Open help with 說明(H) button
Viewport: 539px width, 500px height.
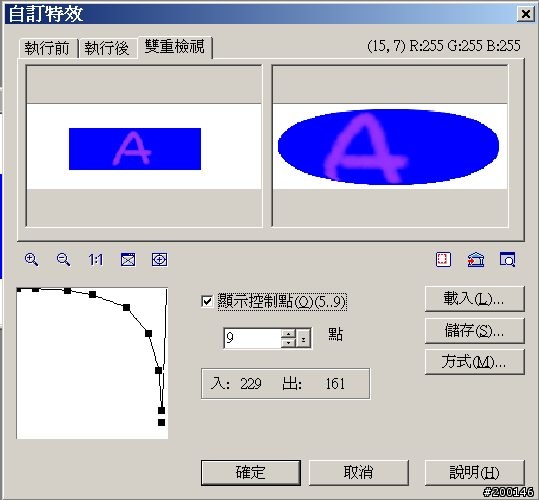tap(474, 473)
